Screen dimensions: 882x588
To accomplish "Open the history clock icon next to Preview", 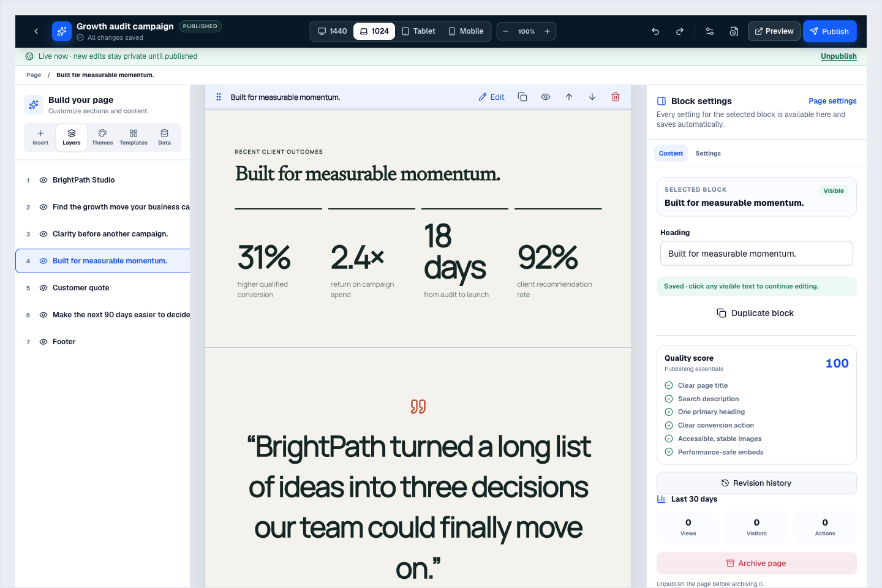I will pyautogui.click(x=734, y=31).
